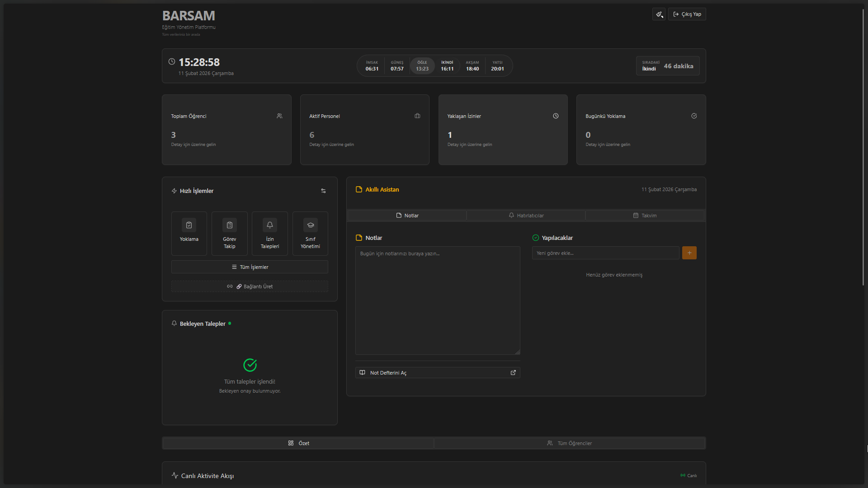Open Yoklama quick action
The width and height of the screenshot is (868, 488).
click(x=189, y=233)
